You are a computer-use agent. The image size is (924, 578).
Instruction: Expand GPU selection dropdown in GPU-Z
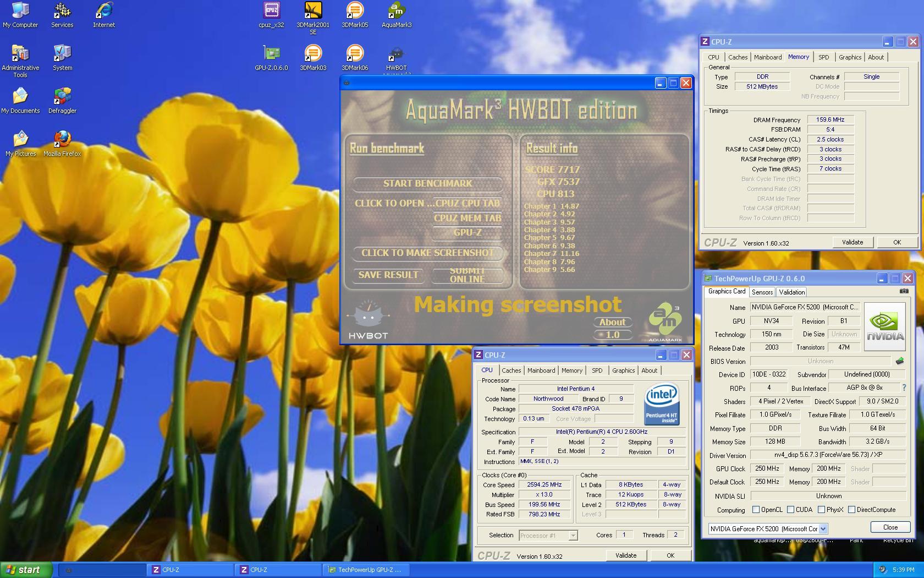pos(823,528)
